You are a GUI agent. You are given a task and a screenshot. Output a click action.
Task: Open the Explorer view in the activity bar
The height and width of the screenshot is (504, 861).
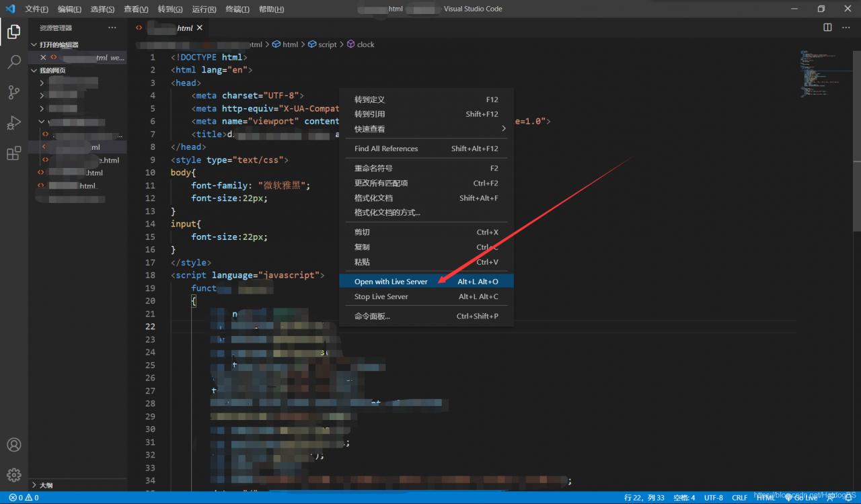[x=13, y=32]
